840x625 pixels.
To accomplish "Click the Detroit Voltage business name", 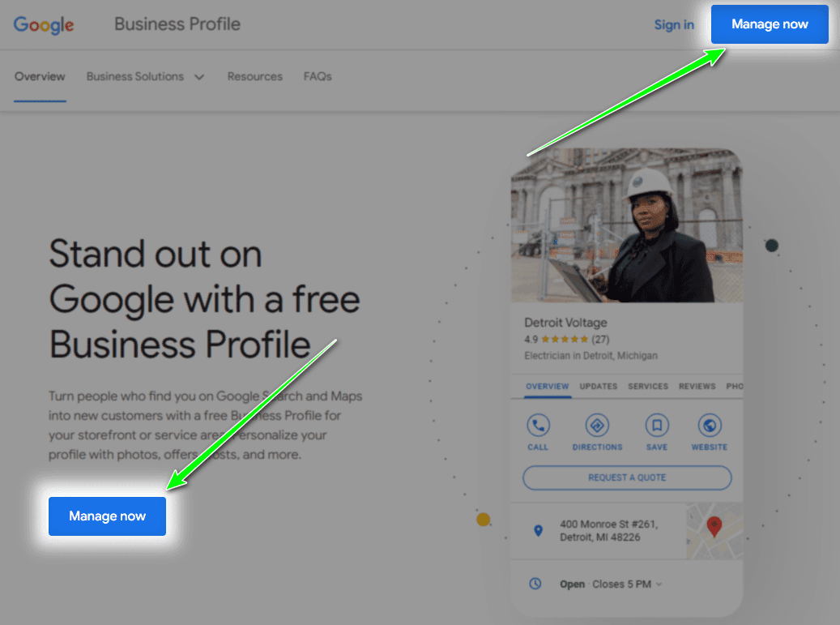I will coord(565,323).
